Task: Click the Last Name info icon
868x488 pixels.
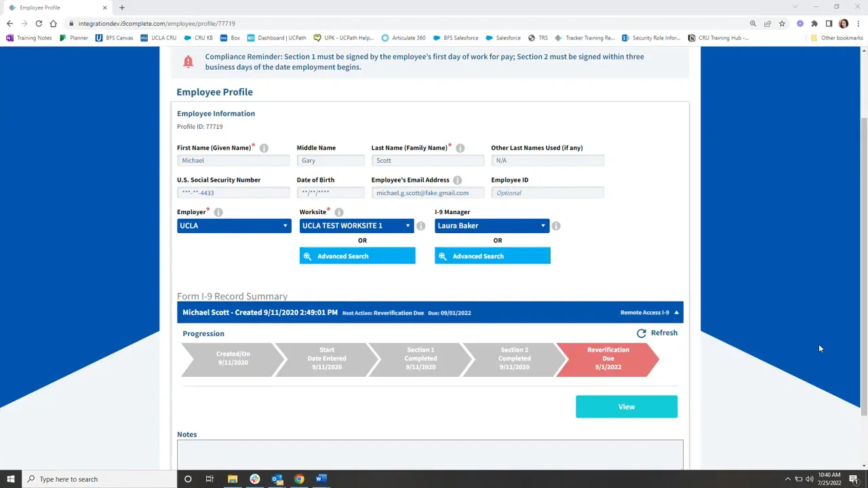Action: [460, 148]
